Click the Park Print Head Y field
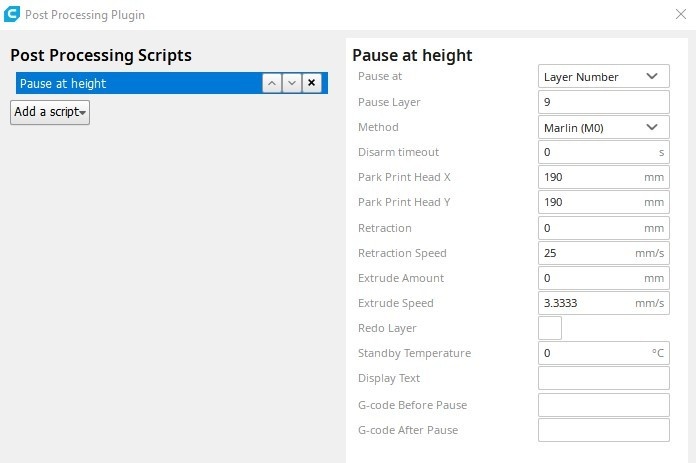Image resolution: width=696 pixels, height=463 pixels. point(590,202)
